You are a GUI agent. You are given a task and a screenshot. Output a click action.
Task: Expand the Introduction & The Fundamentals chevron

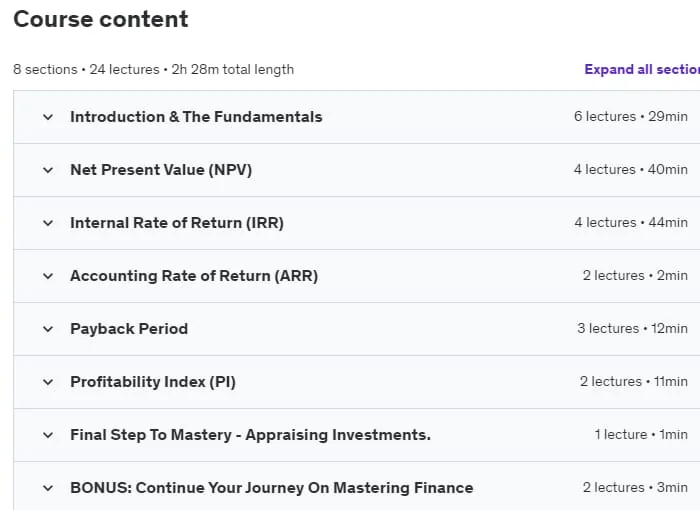(48, 117)
